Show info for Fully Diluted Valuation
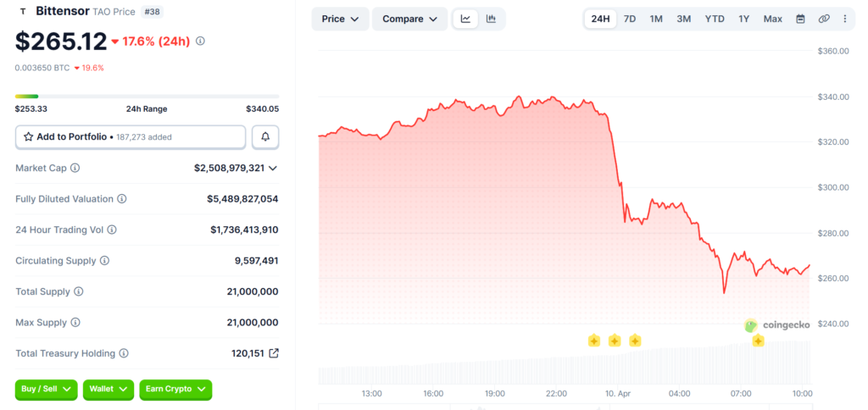Image resolution: width=868 pixels, height=410 pixels. tap(122, 199)
